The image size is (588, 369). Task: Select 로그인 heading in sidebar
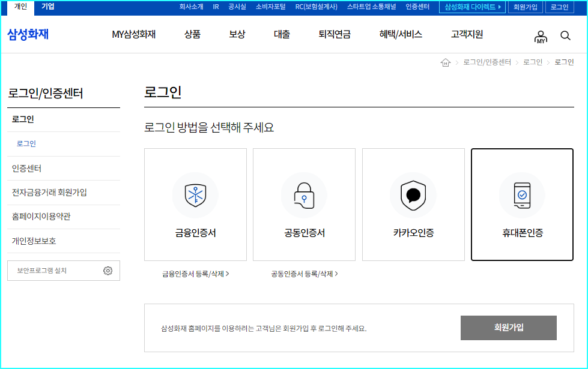(x=23, y=119)
